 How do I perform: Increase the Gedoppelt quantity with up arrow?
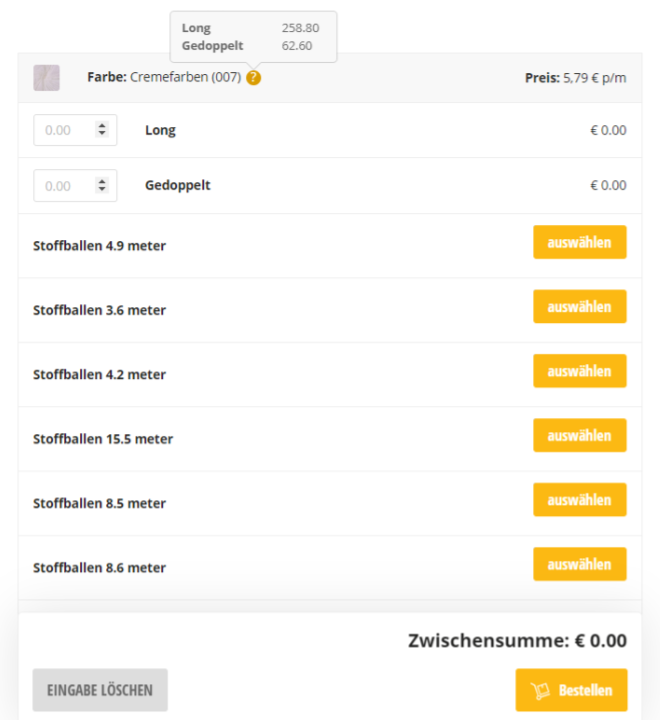(x=102, y=181)
